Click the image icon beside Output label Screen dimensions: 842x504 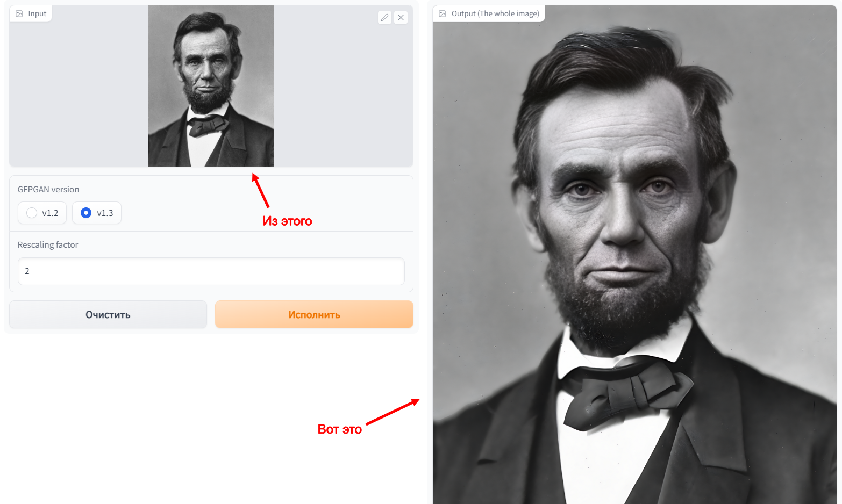tap(443, 13)
